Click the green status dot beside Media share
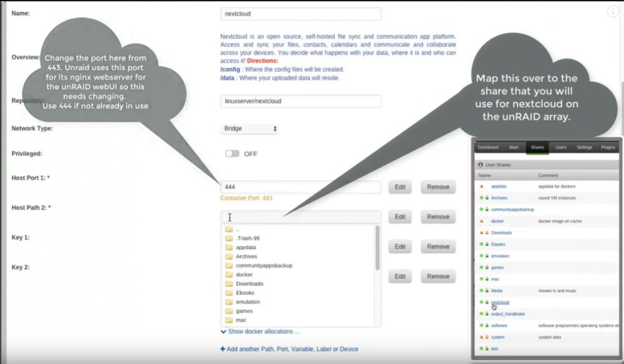624x364 pixels. point(481,290)
